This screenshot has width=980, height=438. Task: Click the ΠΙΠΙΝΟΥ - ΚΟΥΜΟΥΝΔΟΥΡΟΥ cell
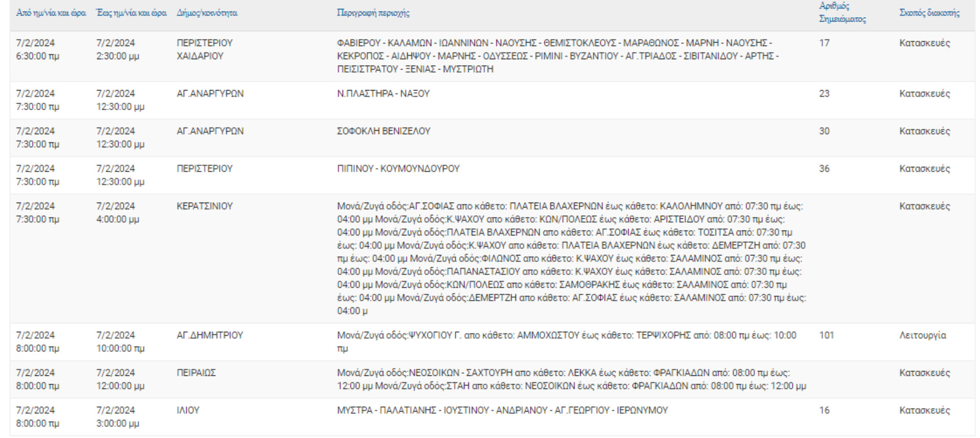click(x=398, y=169)
